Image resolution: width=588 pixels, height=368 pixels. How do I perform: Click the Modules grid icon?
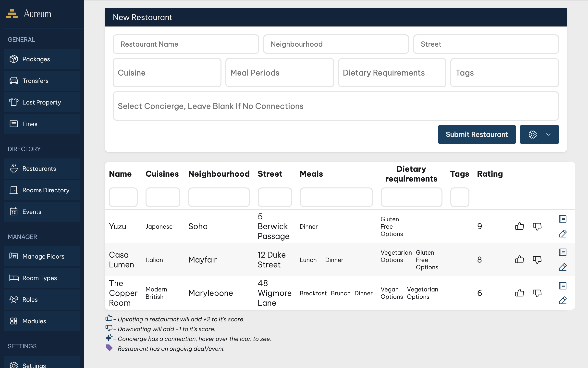[14, 321]
